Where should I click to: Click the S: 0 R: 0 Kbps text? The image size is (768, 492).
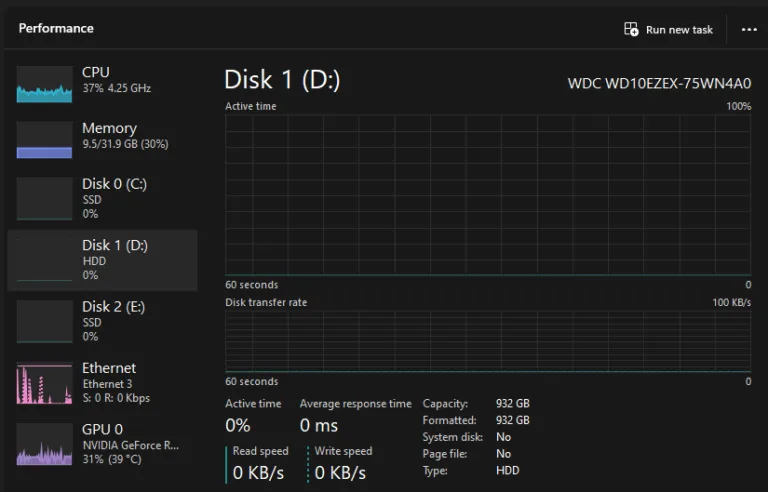click(116, 398)
